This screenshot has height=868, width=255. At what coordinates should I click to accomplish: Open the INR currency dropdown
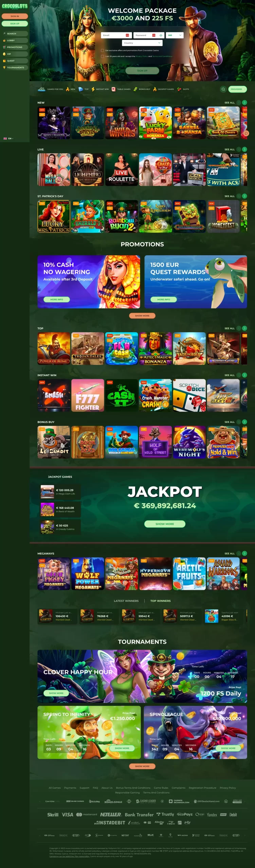(x=175, y=35)
